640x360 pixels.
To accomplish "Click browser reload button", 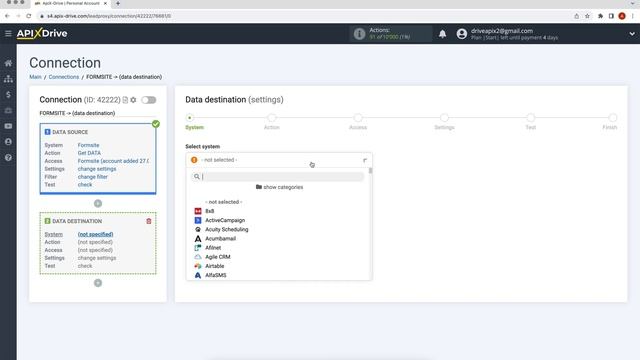I will (x=29, y=16).
